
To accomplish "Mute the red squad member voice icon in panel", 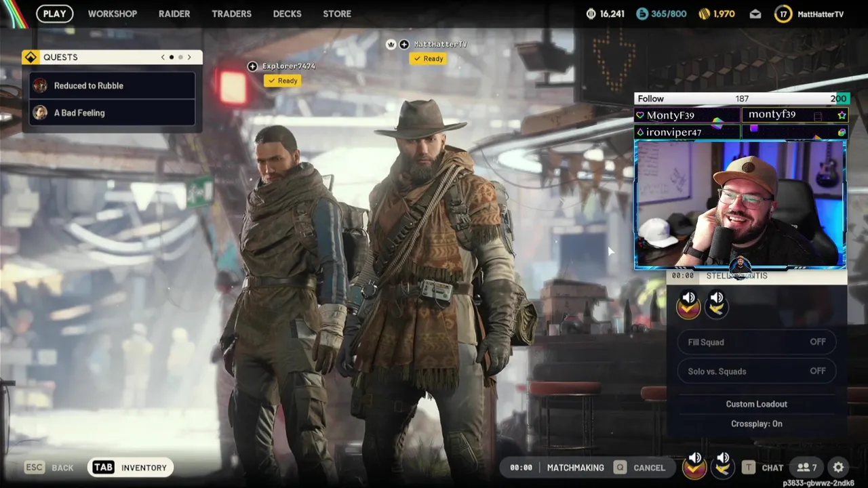I will (688, 304).
